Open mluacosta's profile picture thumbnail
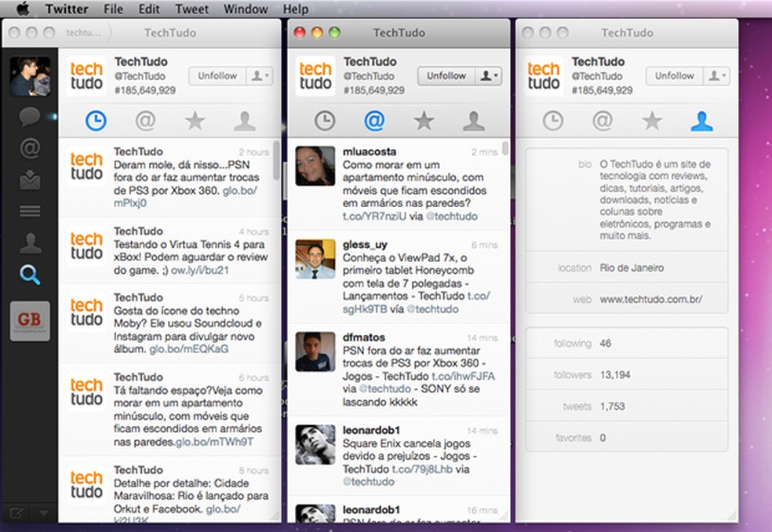The width and height of the screenshot is (772, 532). [315, 167]
